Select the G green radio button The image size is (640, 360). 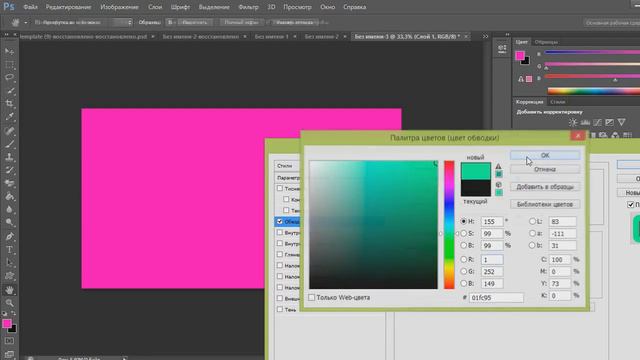(463, 271)
